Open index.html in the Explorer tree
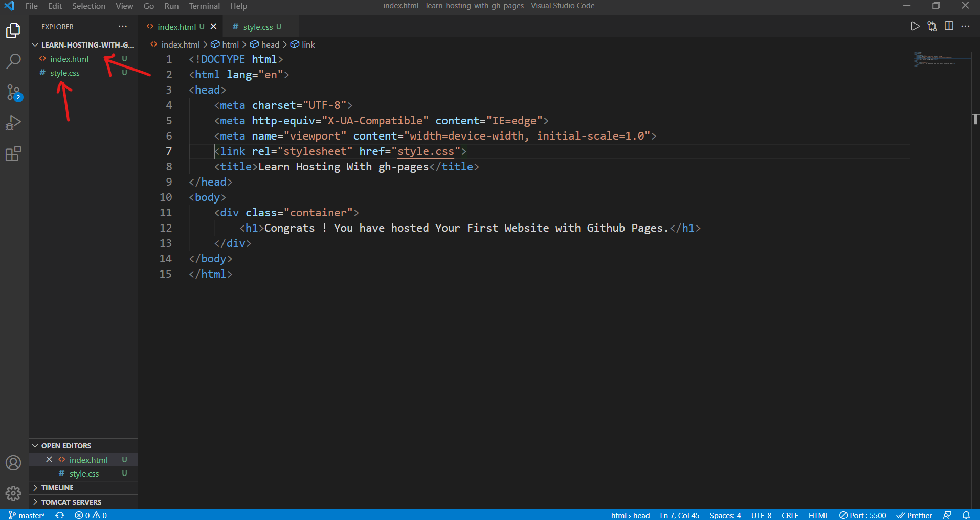Viewport: 980px width, 520px height. pyautogui.click(x=83, y=59)
